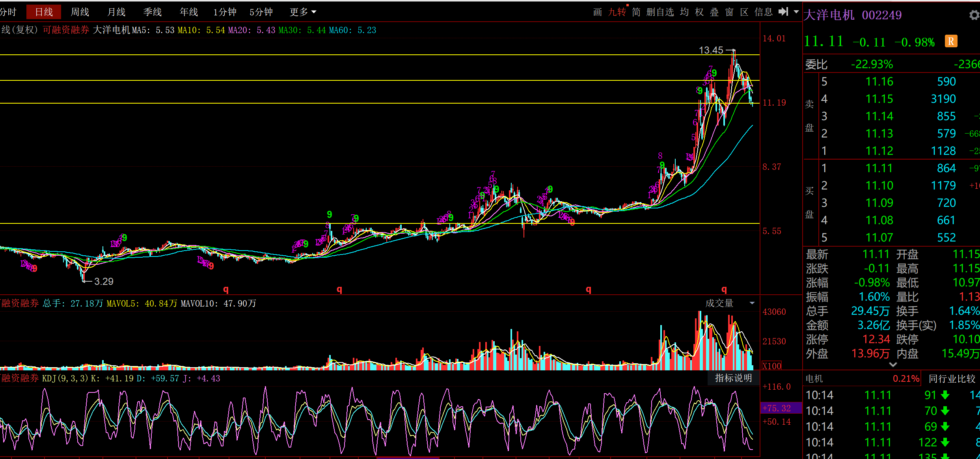980x459 pixels.
Task: Expand the 成交量 indicator dropdown
Action: [x=752, y=303]
